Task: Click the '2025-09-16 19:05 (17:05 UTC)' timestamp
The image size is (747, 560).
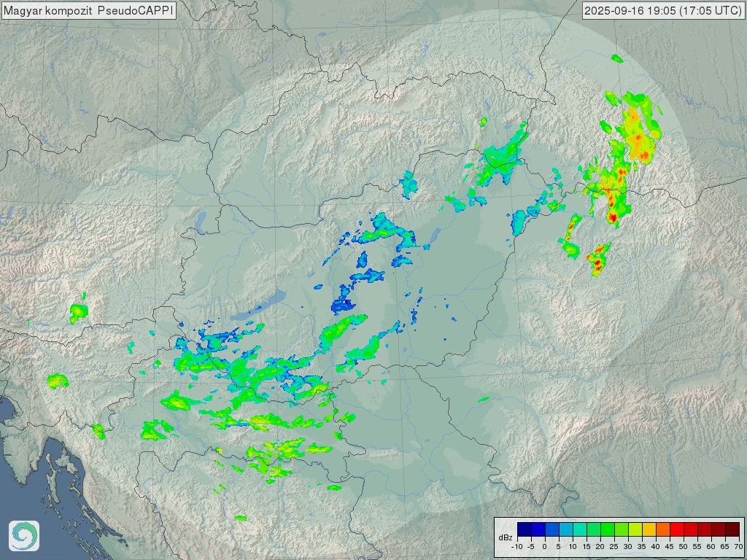Action: pyautogui.click(x=662, y=10)
